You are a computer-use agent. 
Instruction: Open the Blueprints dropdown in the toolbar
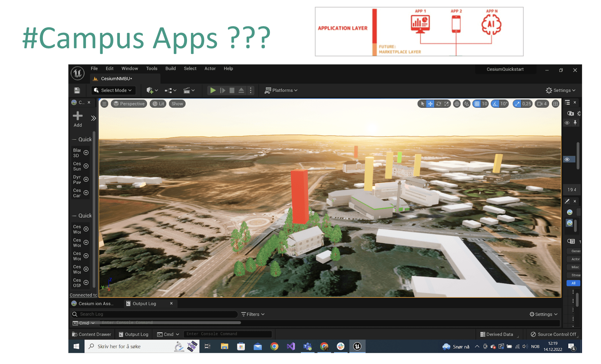(171, 90)
